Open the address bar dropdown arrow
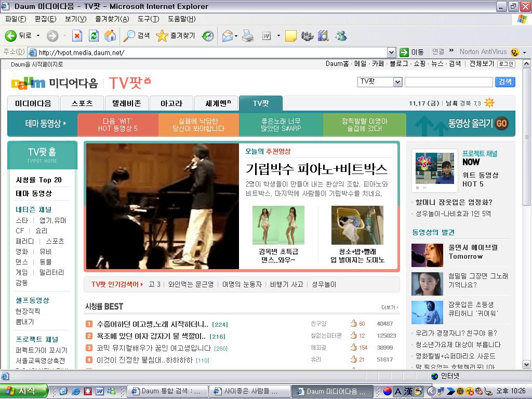Screen dimensions: 532x399 coord(392,52)
